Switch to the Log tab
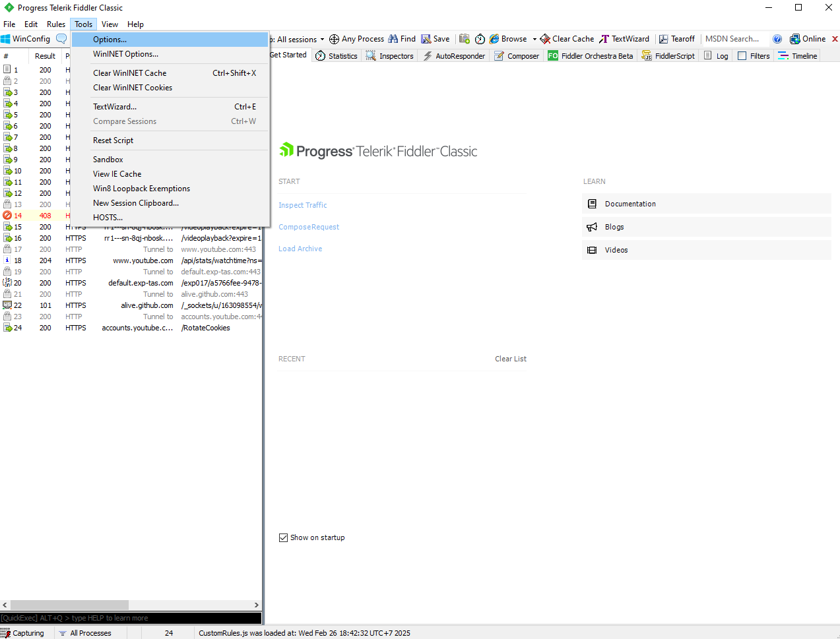 (x=716, y=56)
